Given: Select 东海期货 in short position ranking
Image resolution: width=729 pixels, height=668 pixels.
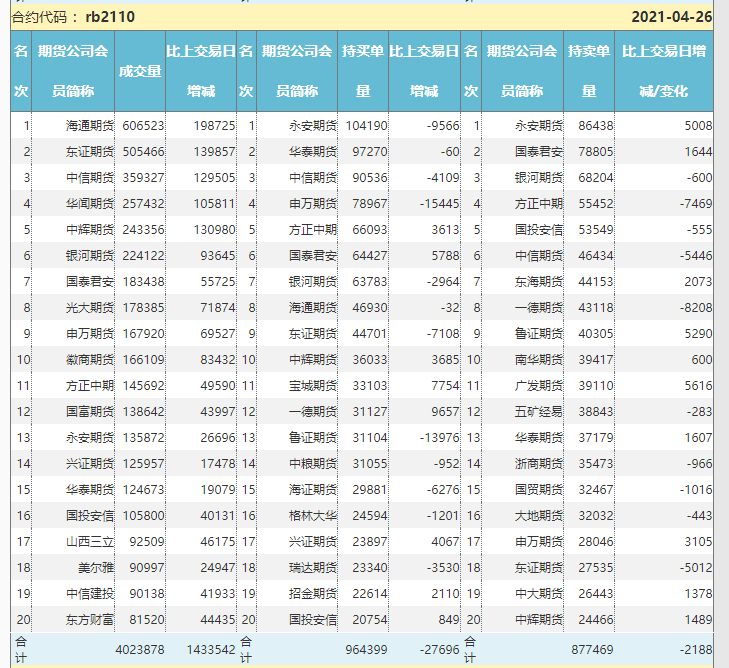Looking at the screenshot, I should pyautogui.click(x=539, y=282).
